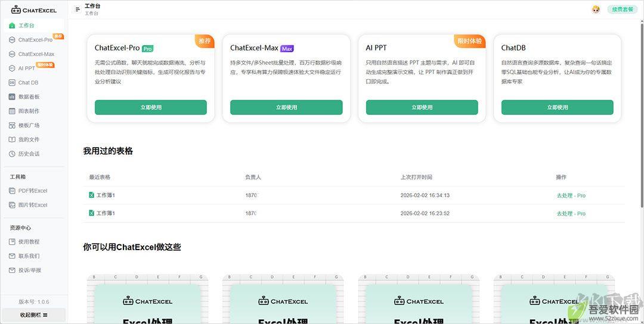Viewport: 644px width, 324px height.
Task: Click 立即使用 on the ChatExcel-Pro card
Action: [151, 107]
